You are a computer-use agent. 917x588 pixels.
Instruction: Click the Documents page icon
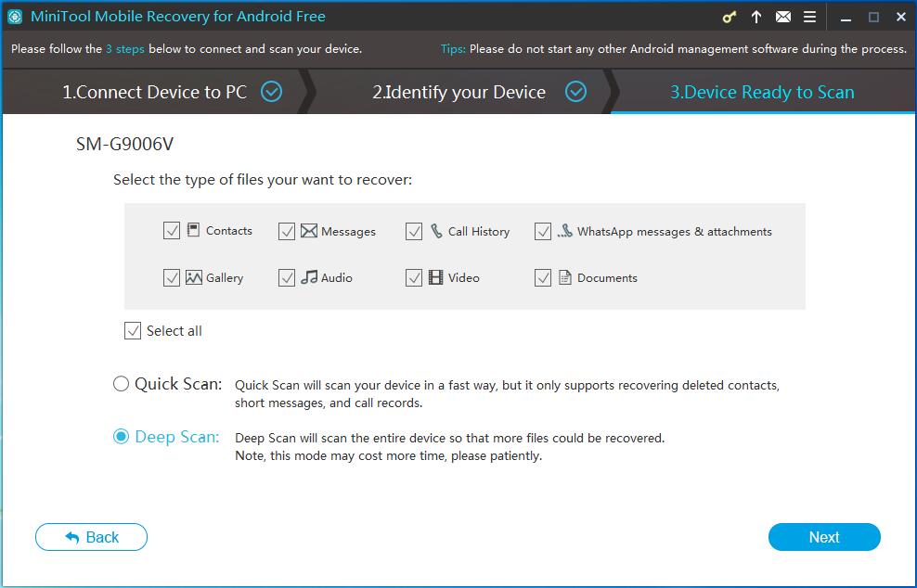point(564,277)
